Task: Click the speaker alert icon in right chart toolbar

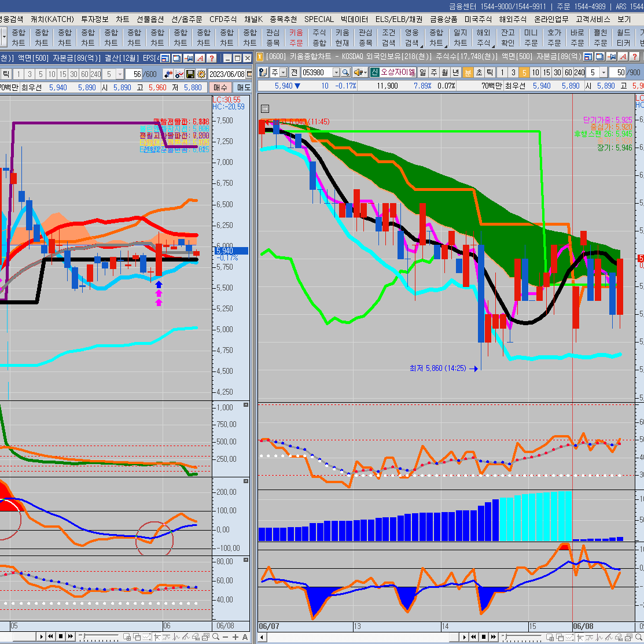Action: pos(358,73)
